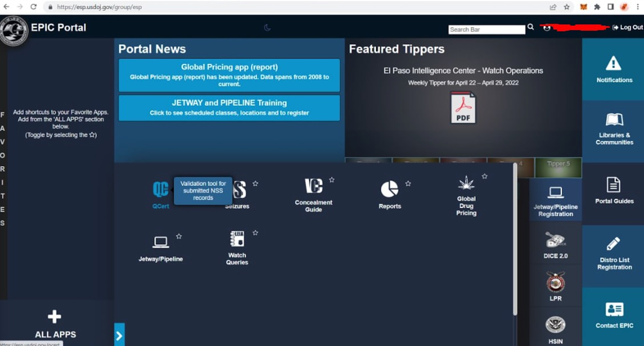Open DICE 2.0 from sidebar
The height and width of the screenshot is (346, 644).
[x=555, y=240]
